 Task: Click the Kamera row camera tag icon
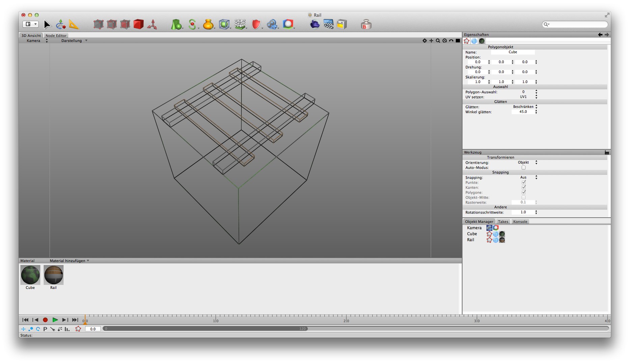(x=489, y=228)
